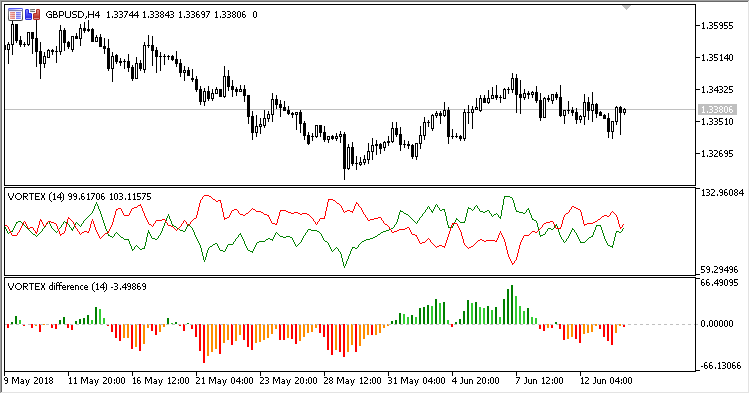The height and width of the screenshot is (394, 750).
Task: Click the 21 May 04:00 time label
Action: point(225,381)
